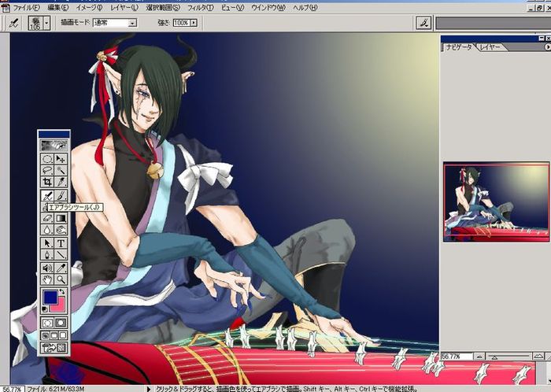Open the フィルタ menu

click(x=200, y=7)
